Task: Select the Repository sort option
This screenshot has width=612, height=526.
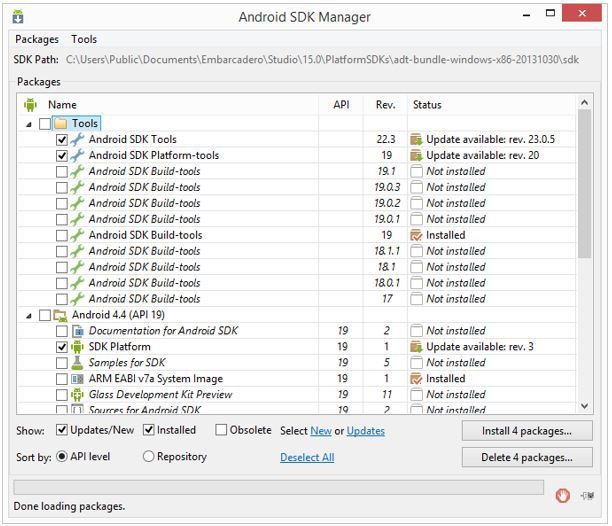Action: pos(148,457)
